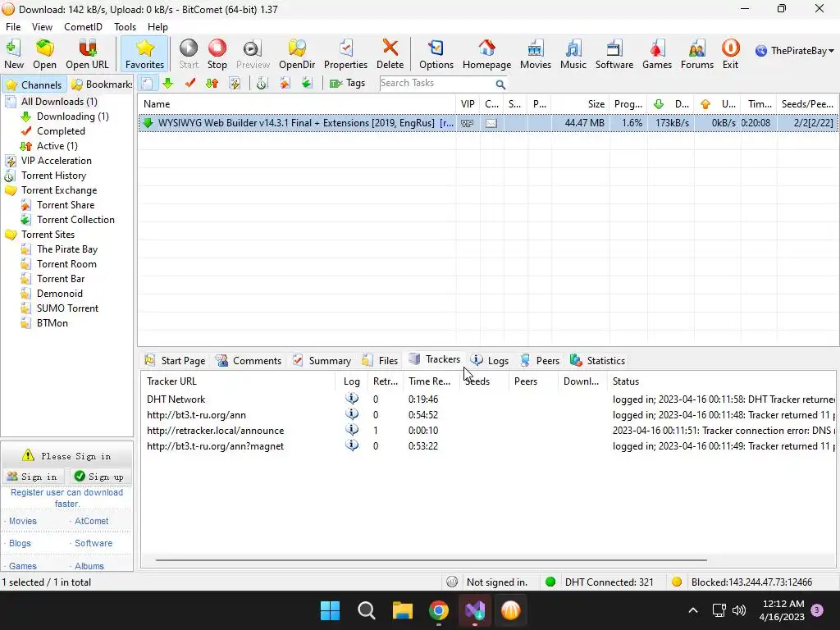
Task: Select the Downloading (1) tree item
Action: (x=72, y=116)
